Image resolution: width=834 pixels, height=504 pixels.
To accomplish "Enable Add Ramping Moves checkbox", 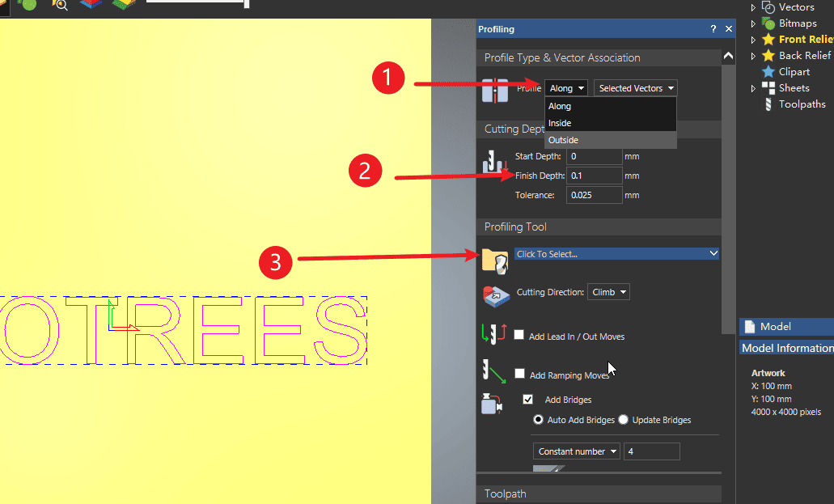I will click(519, 375).
